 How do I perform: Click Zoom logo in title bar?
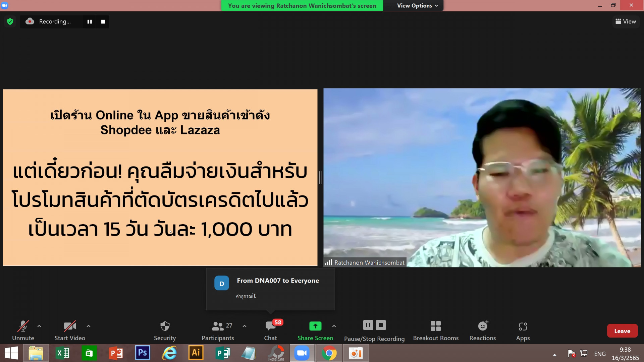(5, 5)
